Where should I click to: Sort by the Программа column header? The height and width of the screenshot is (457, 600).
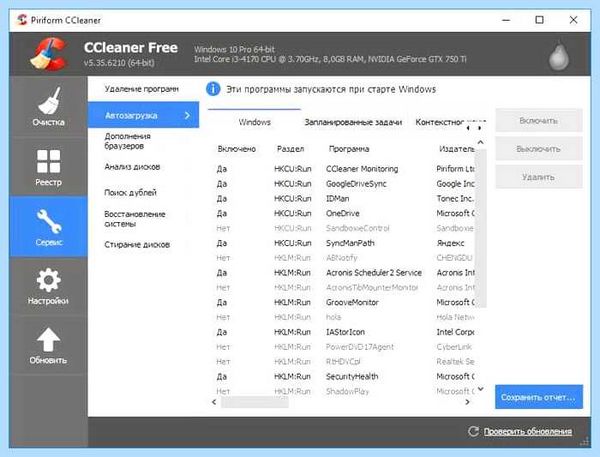349,149
